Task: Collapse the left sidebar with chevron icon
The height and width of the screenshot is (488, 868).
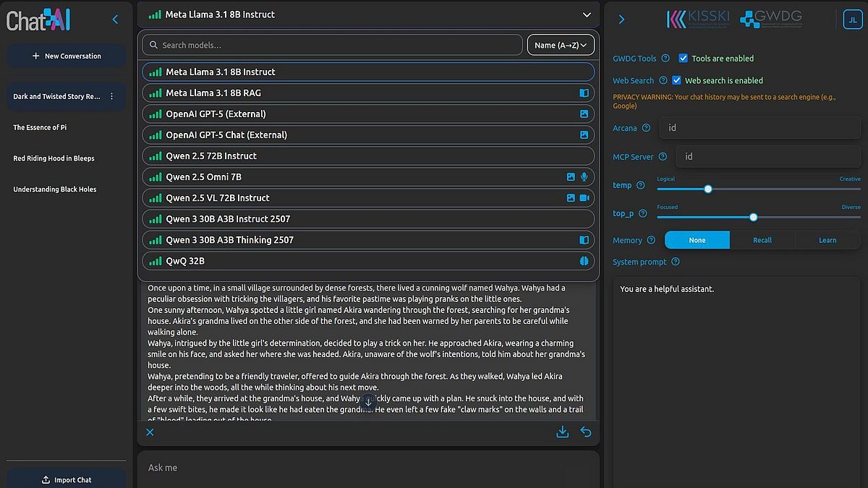Action: tap(115, 20)
